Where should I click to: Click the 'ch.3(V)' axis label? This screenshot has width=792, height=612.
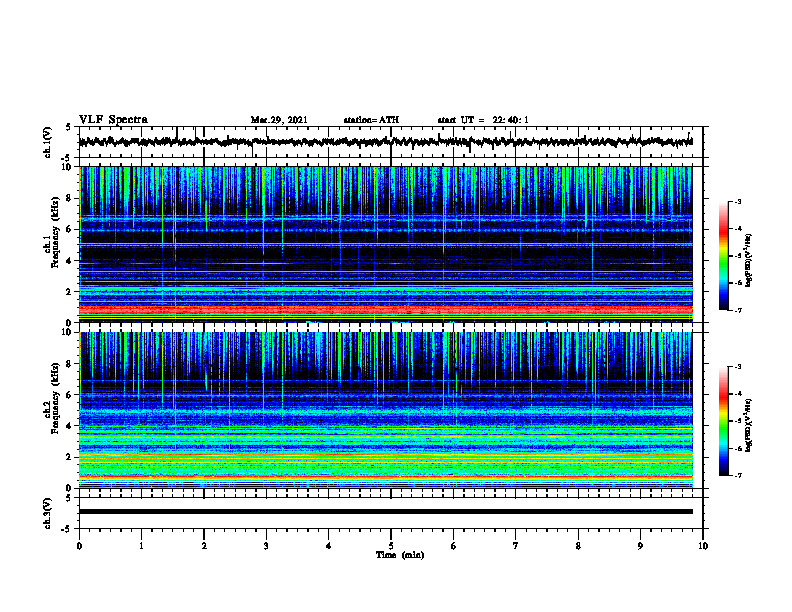point(48,513)
